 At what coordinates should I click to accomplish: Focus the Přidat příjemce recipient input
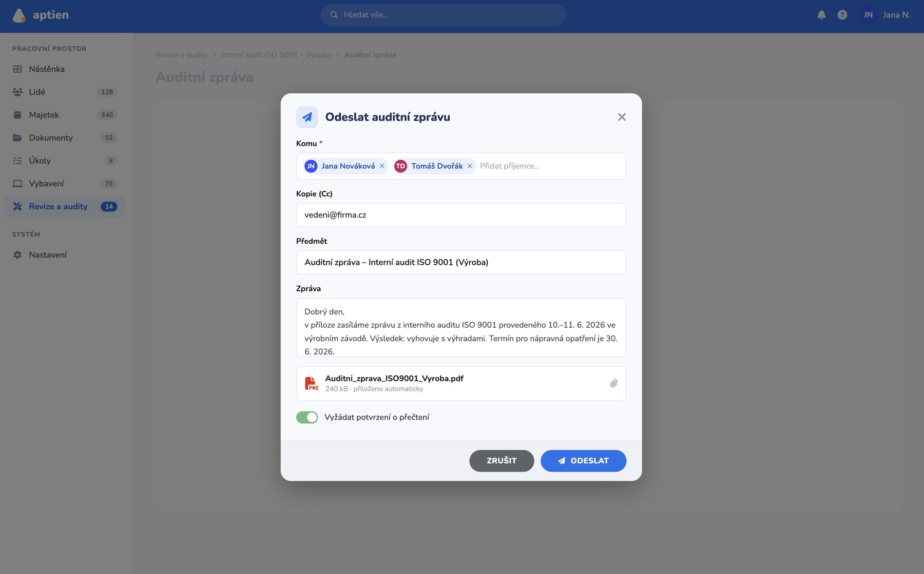pyautogui.click(x=549, y=166)
